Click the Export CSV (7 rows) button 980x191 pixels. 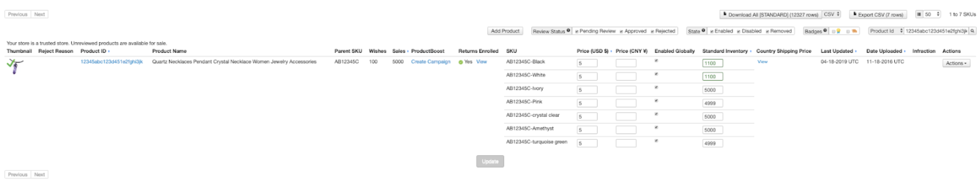click(878, 14)
